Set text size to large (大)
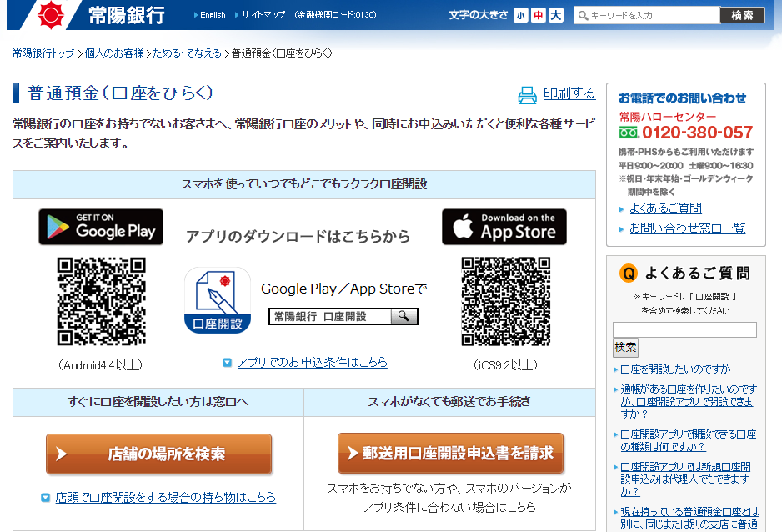 [555, 16]
